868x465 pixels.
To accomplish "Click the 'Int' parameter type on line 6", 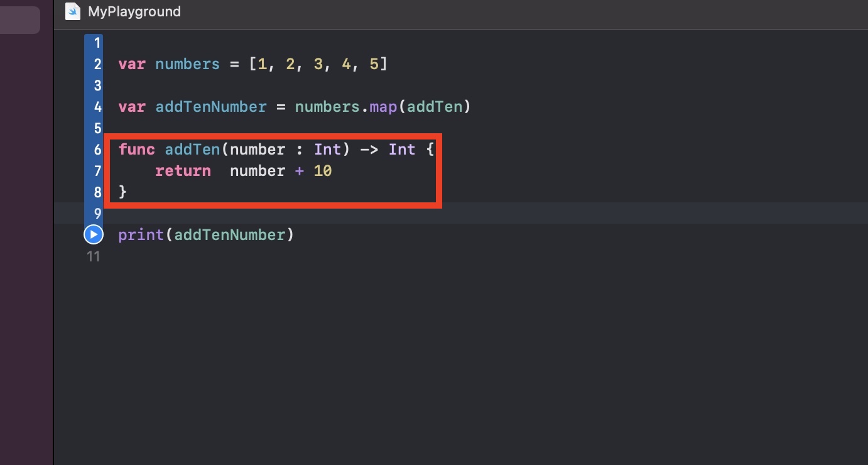I will click(327, 150).
